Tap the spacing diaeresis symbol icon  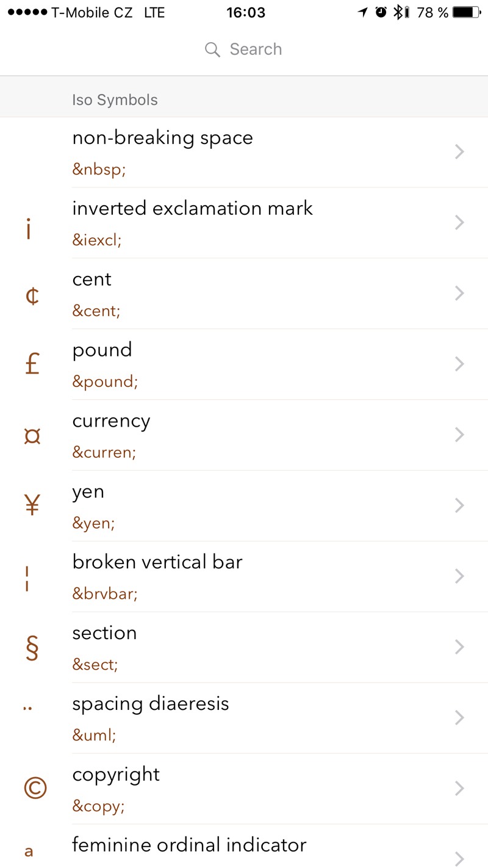[x=27, y=709]
